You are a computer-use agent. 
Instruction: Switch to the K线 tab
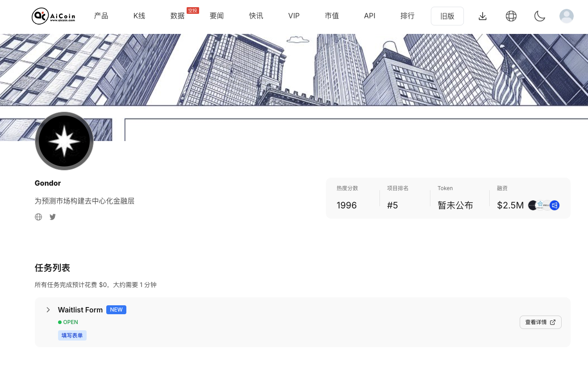[x=139, y=16]
